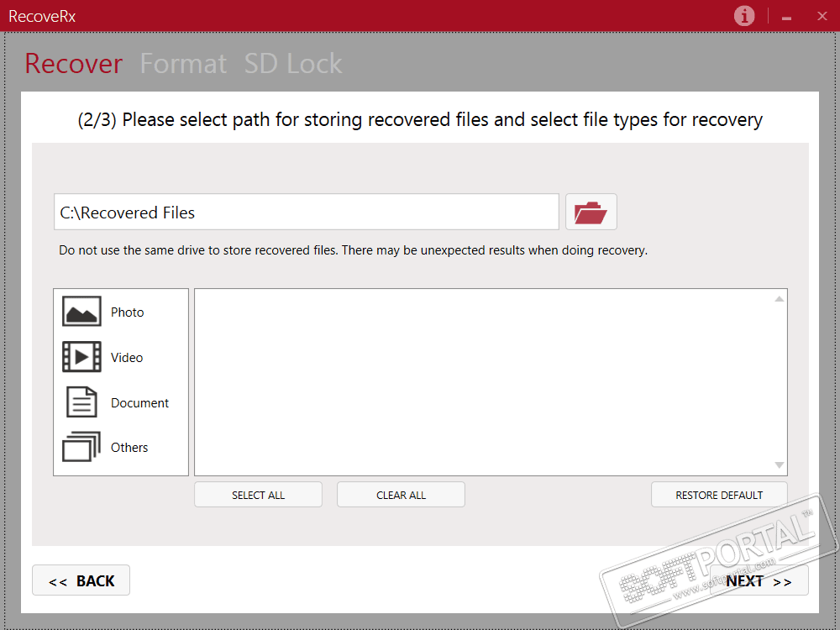Browse for folder using red folder icon
This screenshot has width=840, height=630.
(x=591, y=213)
